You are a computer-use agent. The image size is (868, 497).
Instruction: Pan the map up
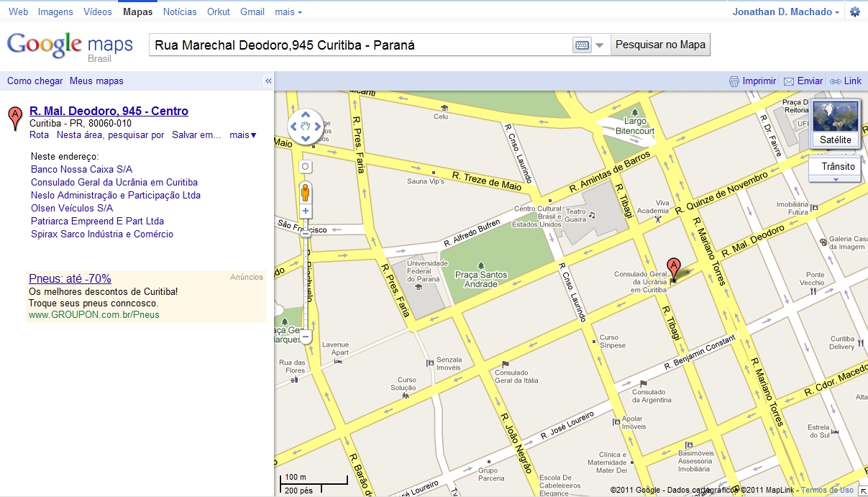point(305,114)
